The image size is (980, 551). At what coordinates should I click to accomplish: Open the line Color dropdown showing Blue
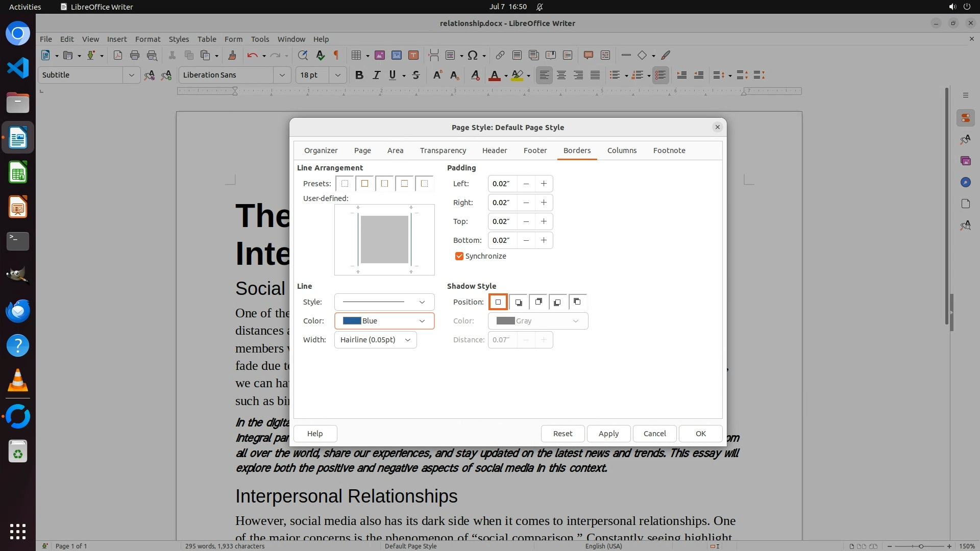(x=384, y=321)
